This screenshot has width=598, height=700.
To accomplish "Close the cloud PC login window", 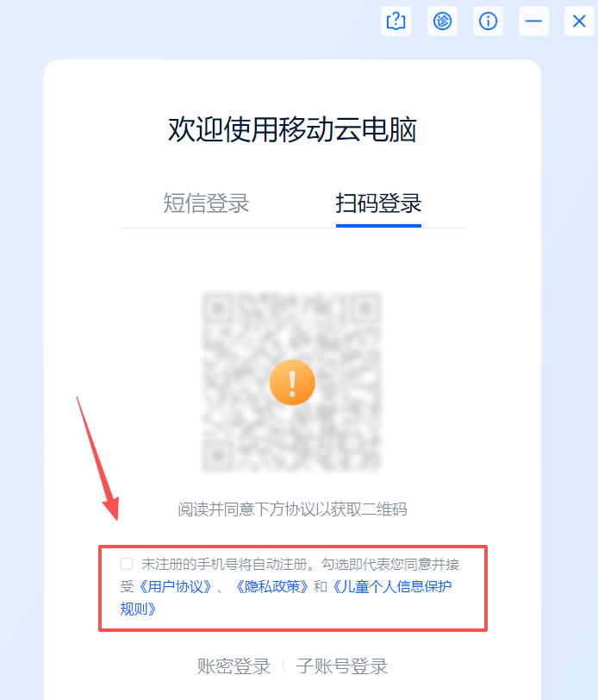I will pyautogui.click(x=579, y=21).
